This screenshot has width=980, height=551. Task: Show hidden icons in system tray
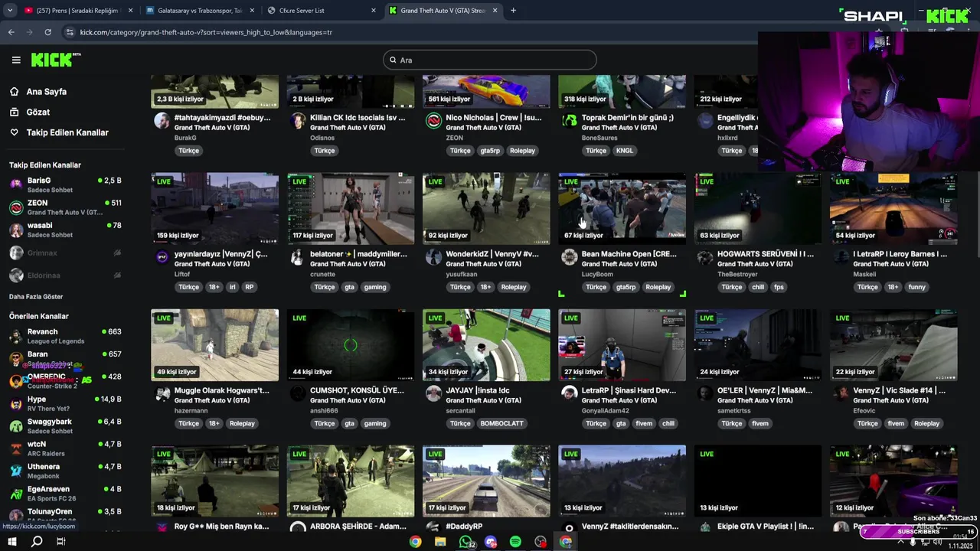pos(900,542)
